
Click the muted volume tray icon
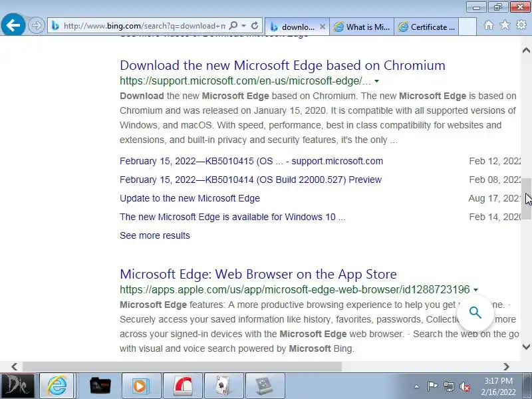coord(464,386)
